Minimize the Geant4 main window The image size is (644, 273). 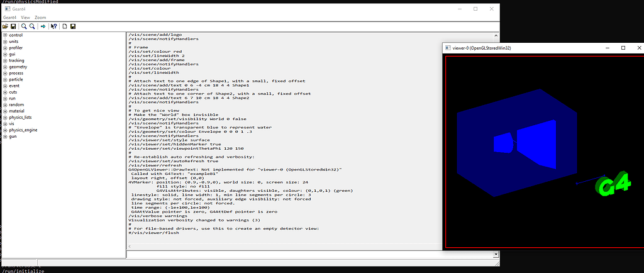click(460, 9)
